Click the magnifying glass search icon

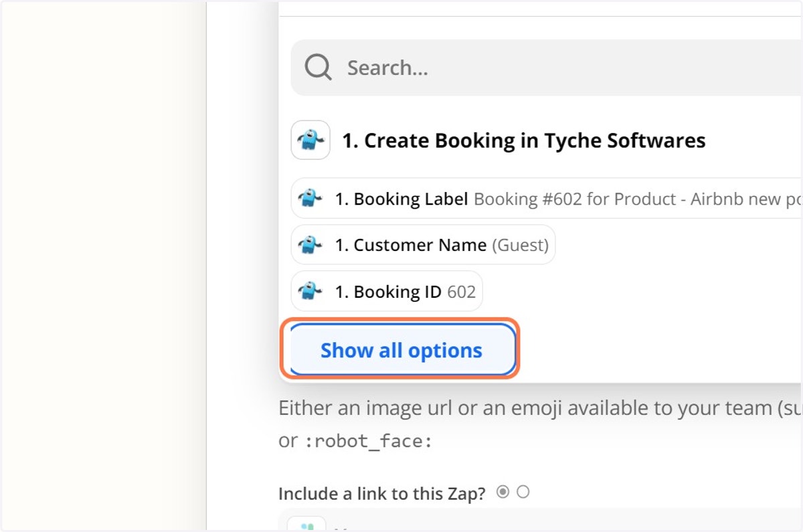[x=319, y=68]
